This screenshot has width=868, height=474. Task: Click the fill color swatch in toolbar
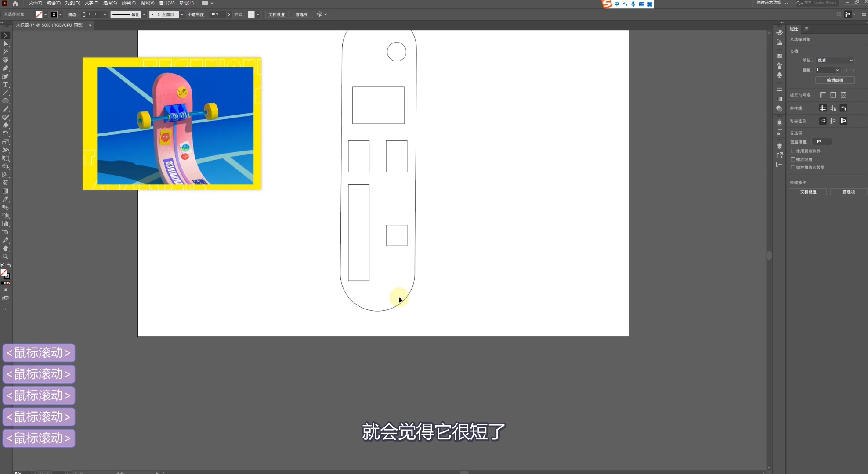(x=4, y=273)
